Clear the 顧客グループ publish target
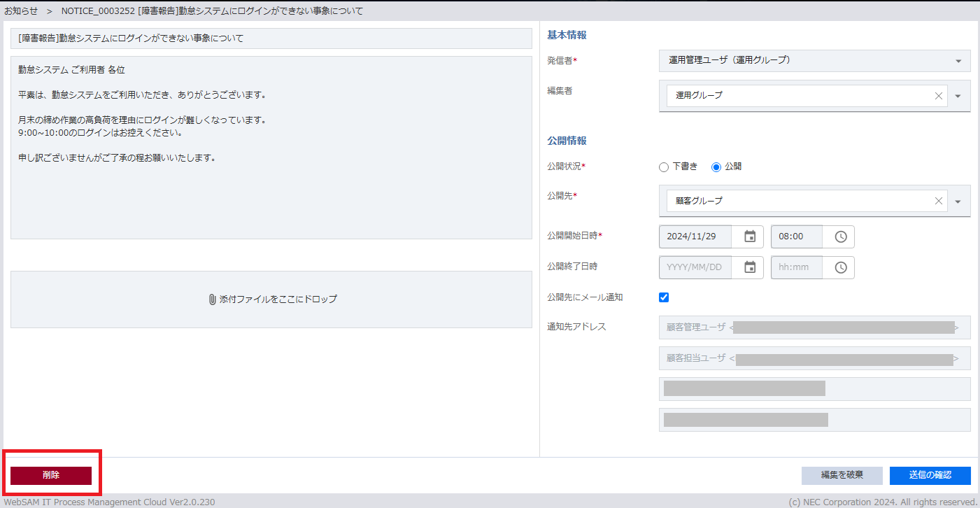 (x=939, y=201)
